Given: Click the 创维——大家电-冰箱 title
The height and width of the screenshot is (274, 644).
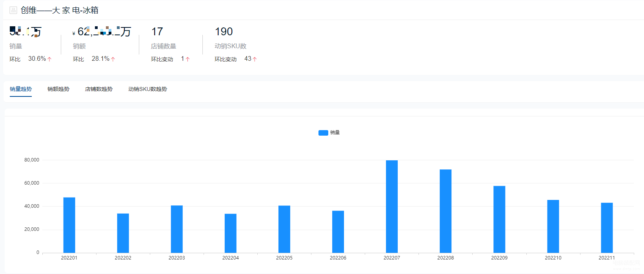Looking at the screenshot, I should 60,10.
